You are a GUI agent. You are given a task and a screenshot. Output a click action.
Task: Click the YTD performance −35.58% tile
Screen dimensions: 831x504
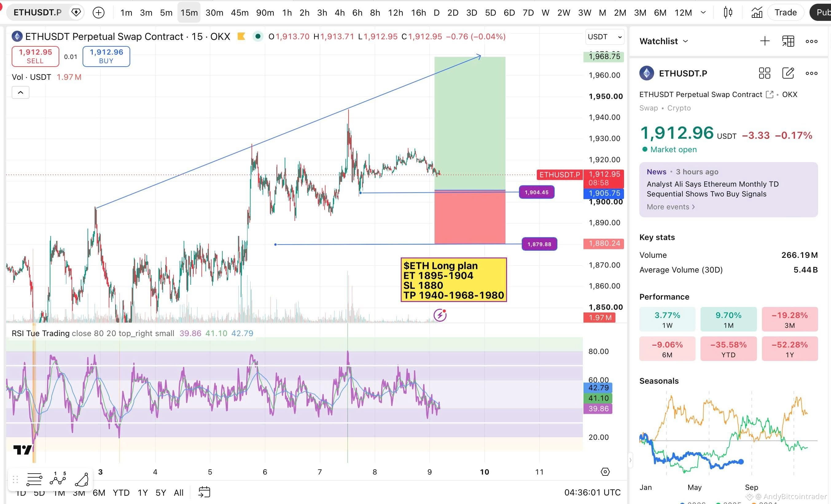(728, 349)
